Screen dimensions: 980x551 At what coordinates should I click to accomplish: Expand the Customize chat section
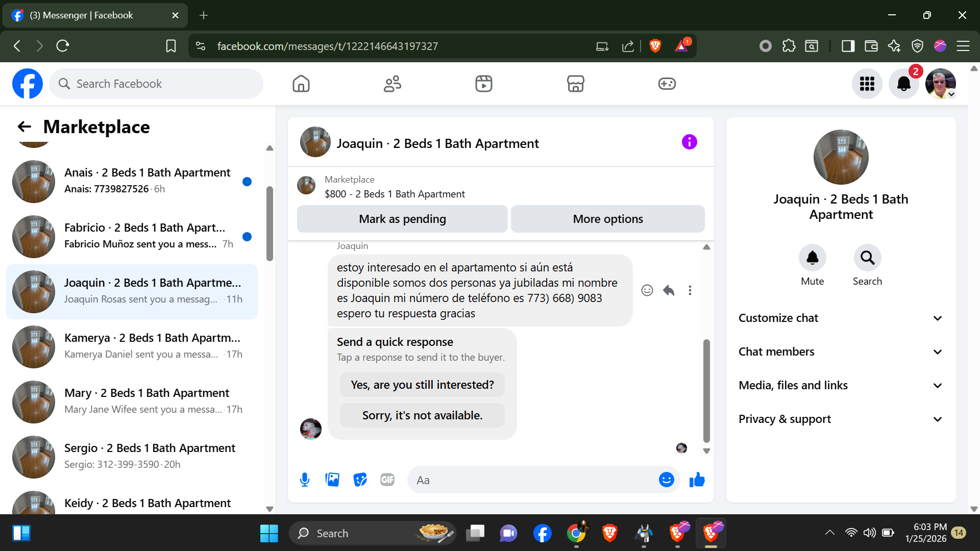(x=841, y=318)
